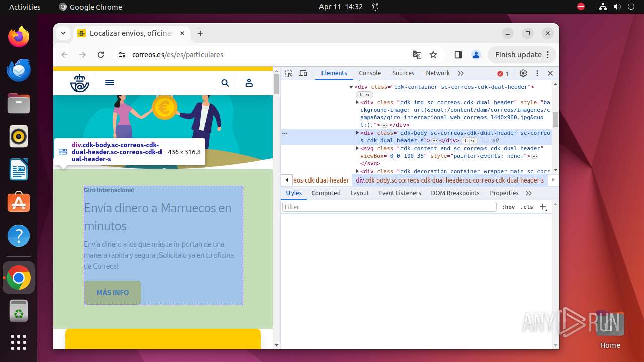
Task: Open DevTools settings gear
Action: 523,73
